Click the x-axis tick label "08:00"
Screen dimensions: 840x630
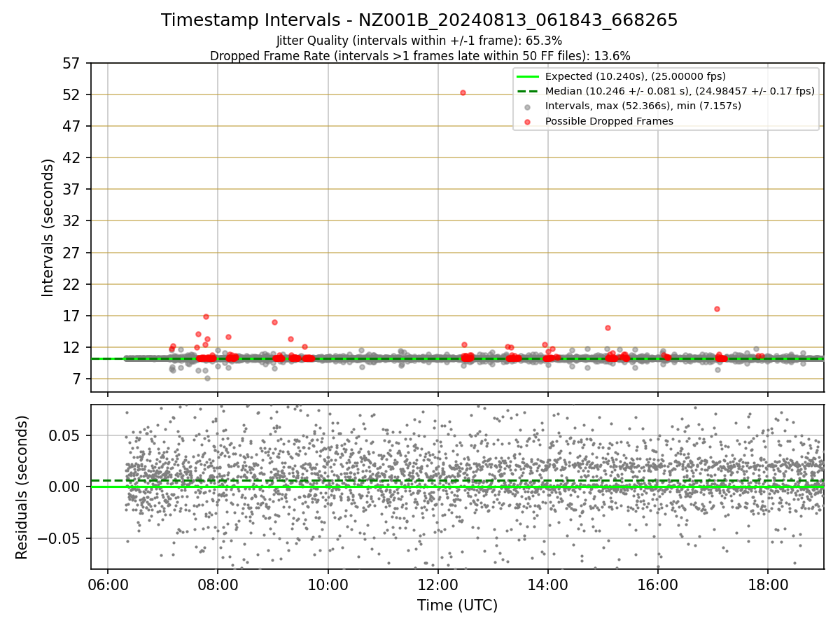(x=218, y=584)
